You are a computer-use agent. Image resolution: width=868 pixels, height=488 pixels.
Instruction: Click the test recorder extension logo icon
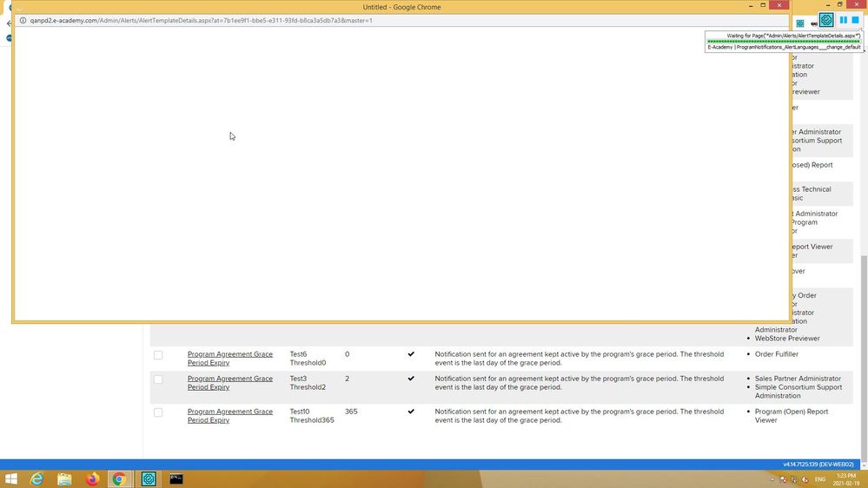click(x=826, y=20)
